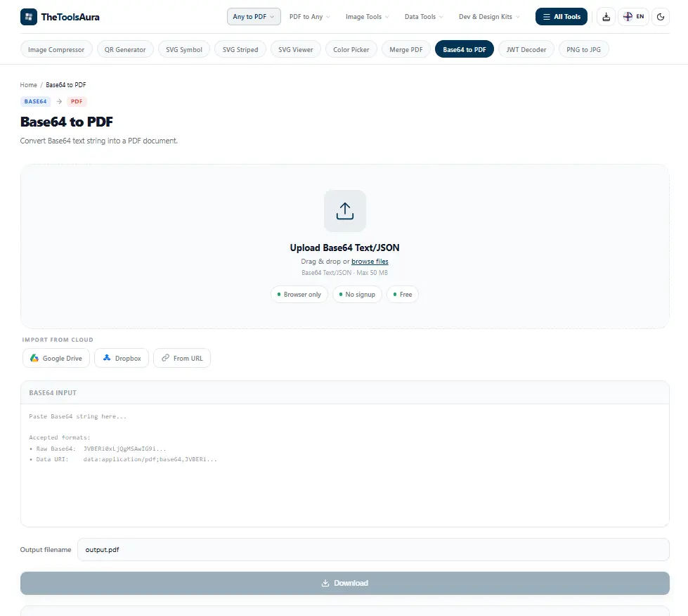688x616 pixels.
Task: Click the Google Drive icon
Action: [34, 358]
